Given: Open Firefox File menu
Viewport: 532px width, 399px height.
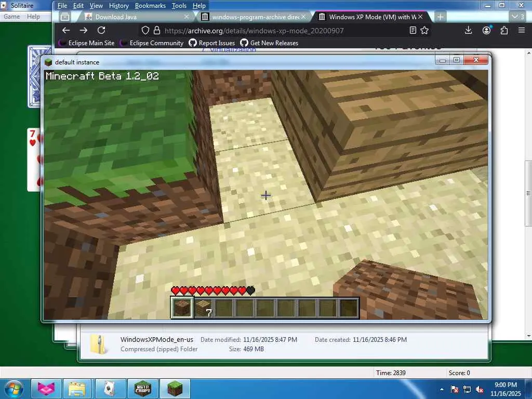Looking at the screenshot, I should (x=62, y=5).
